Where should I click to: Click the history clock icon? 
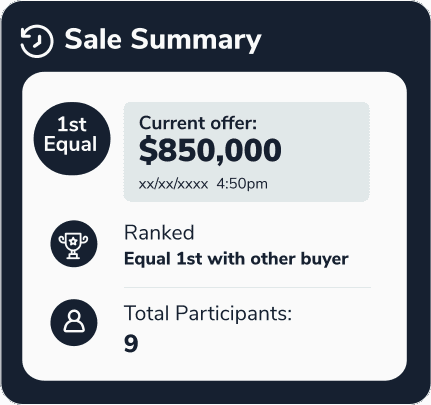37,42
